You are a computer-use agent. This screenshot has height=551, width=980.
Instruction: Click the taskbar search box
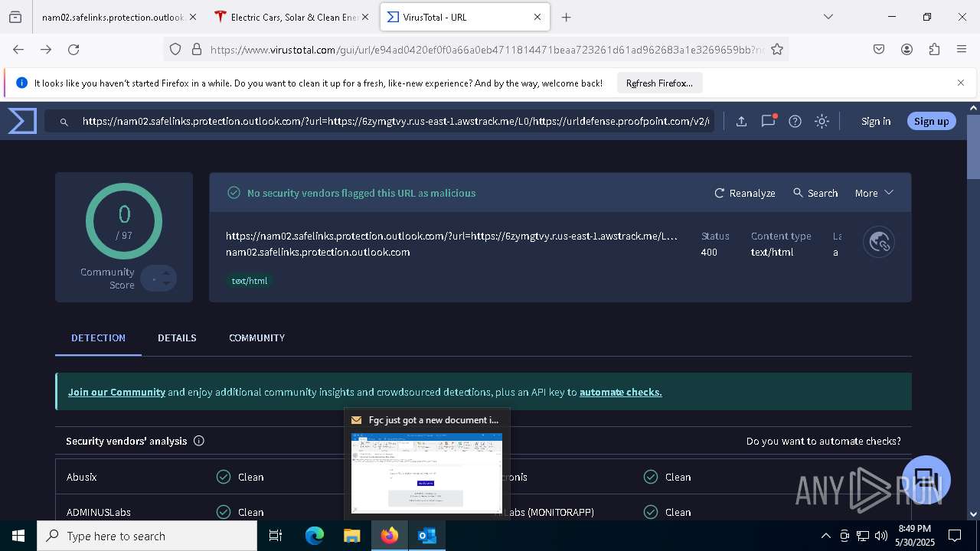click(x=147, y=536)
